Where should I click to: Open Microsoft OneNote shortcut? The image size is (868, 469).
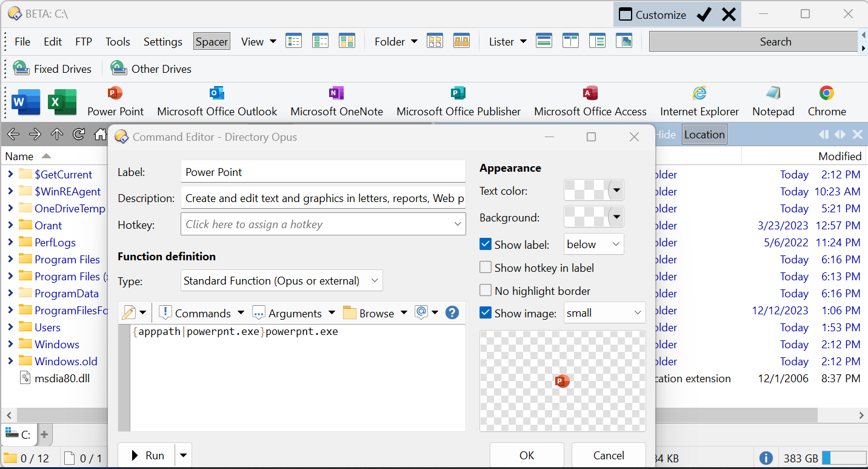click(x=336, y=102)
